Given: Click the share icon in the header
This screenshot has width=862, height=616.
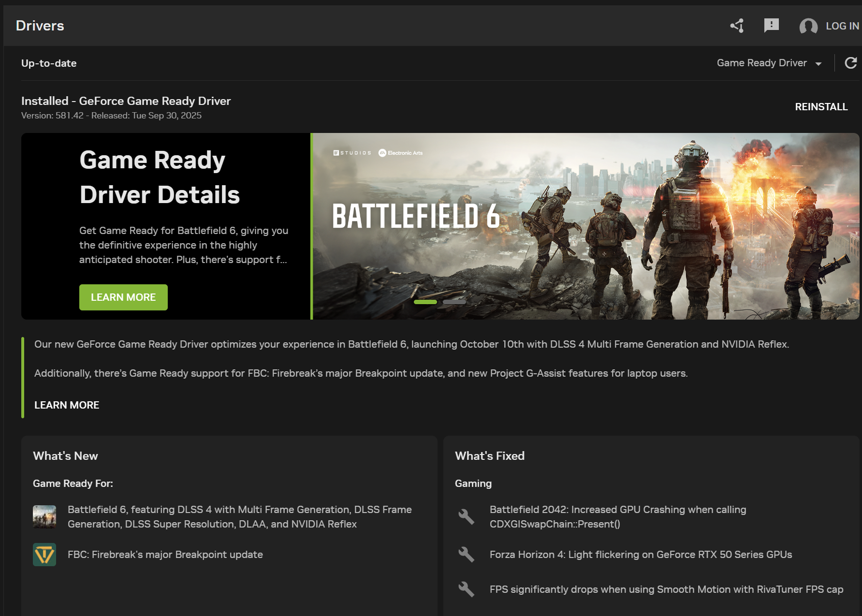Looking at the screenshot, I should point(737,26).
